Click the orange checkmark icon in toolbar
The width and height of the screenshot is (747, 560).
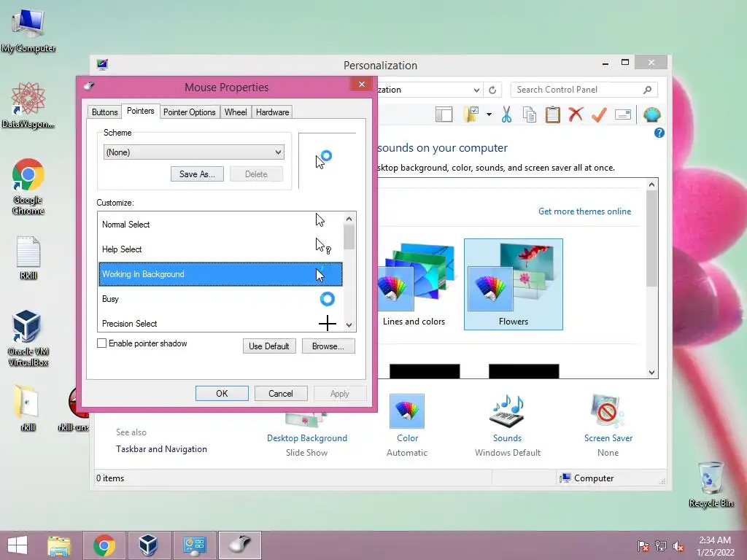point(600,114)
